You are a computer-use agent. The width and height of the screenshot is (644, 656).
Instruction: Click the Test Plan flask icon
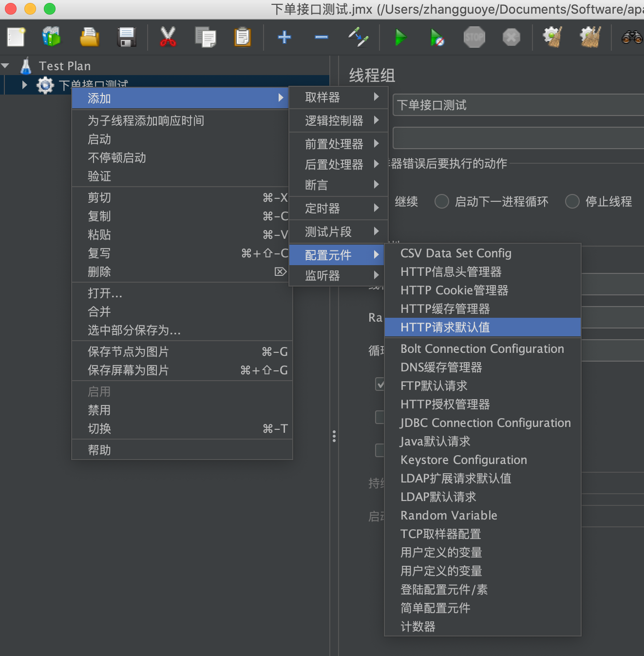pos(26,66)
